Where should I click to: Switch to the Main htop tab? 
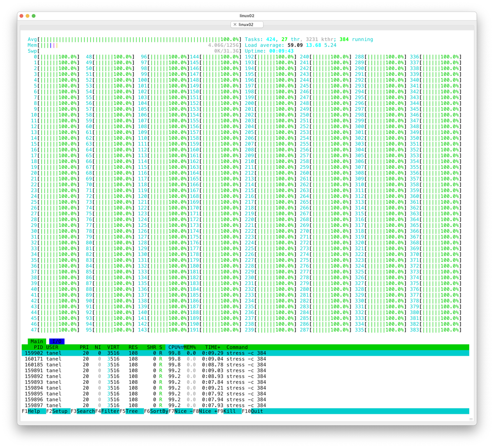[x=37, y=341]
